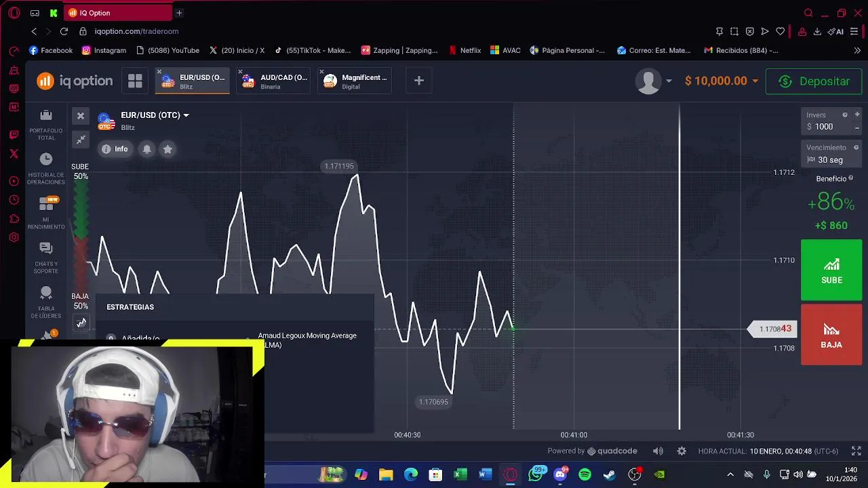Open Instagram bookmark
This screenshot has height=488, width=868.
pyautogui.click(x=104, y=50)
